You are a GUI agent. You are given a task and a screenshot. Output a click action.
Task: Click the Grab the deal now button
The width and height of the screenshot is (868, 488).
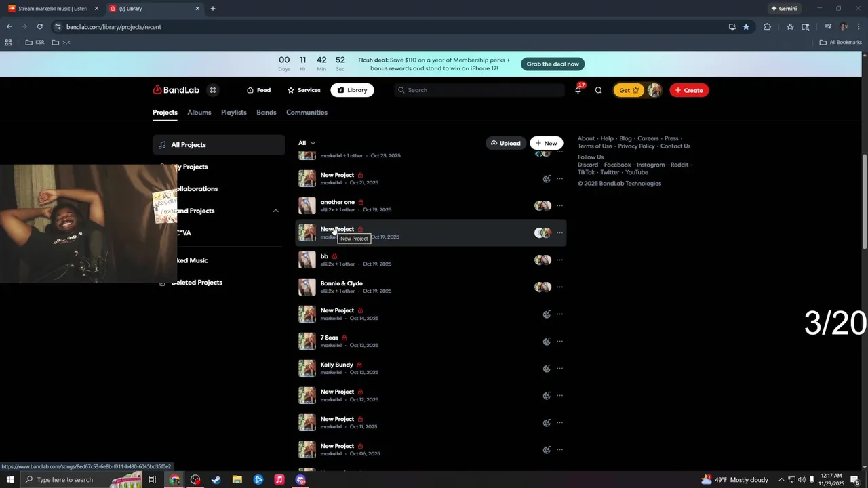coord(553,64)
